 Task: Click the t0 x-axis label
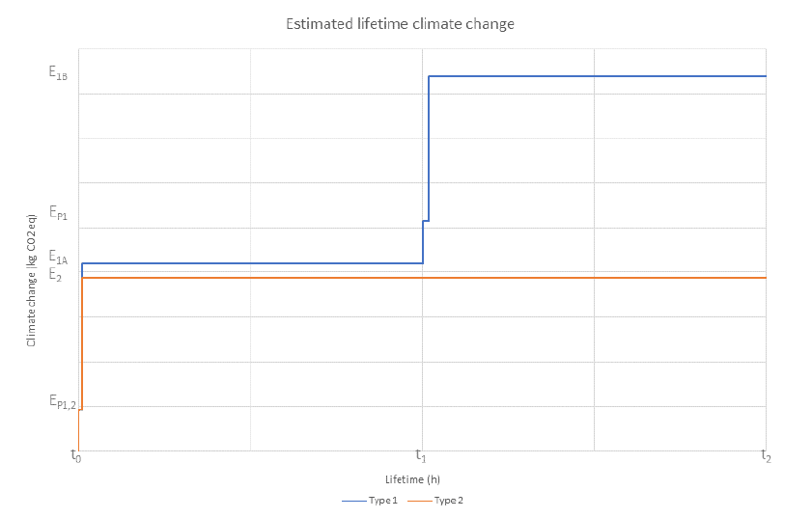click(x=75, y=456)
